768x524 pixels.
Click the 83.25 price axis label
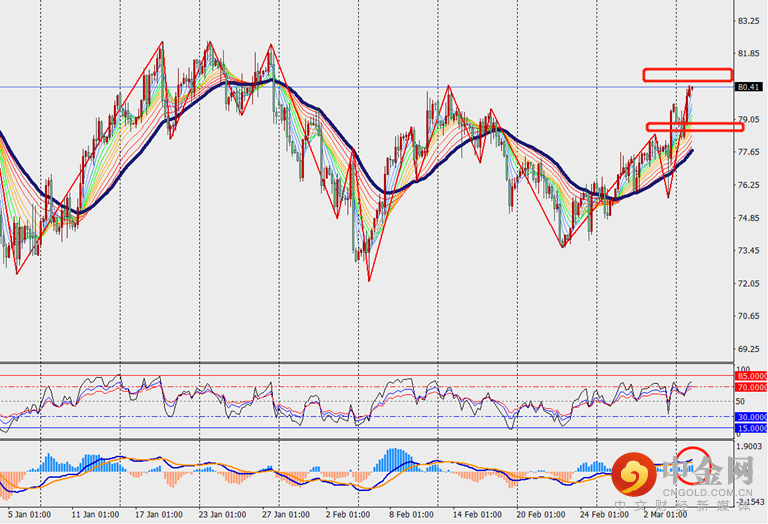749,21
